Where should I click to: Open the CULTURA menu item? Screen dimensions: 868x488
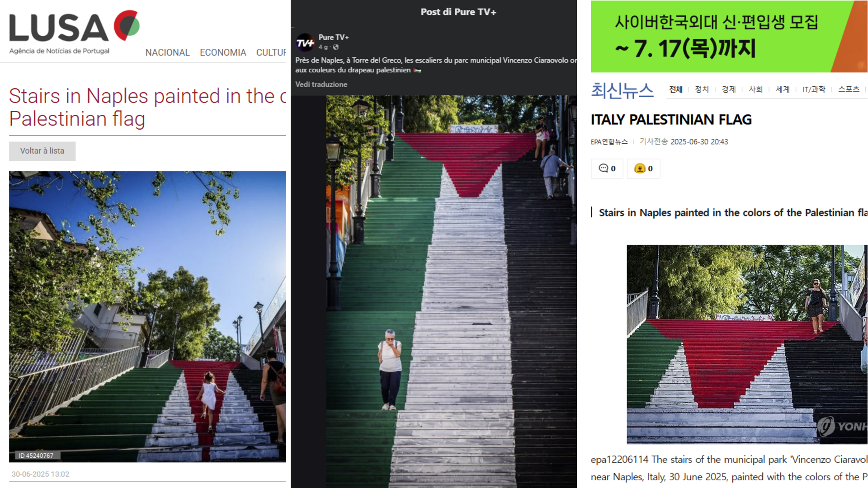[x=271, y=52]
